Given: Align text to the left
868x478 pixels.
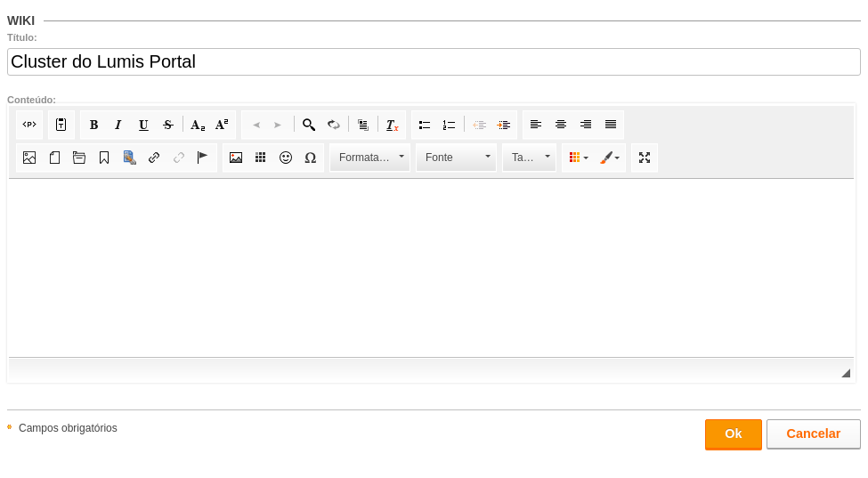Looking at the screenshot, I should tap(536, 125).
